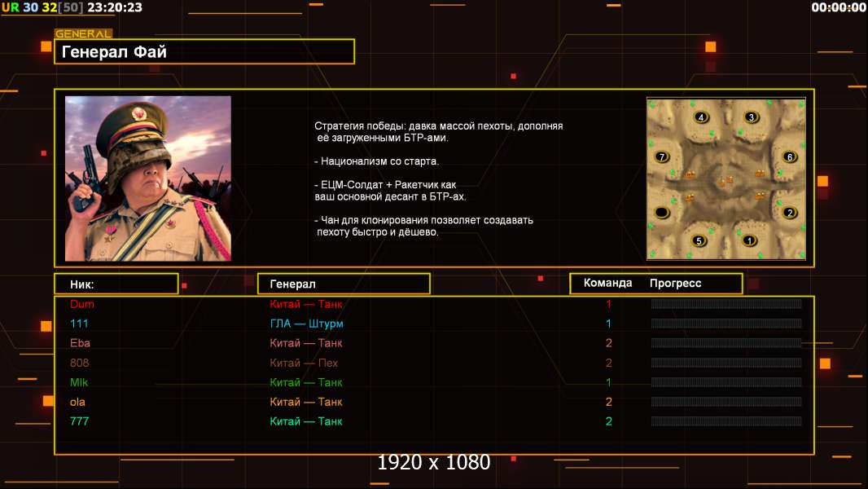Click the Национализм со старта tip
The height and width of the screenshot is (489, 868).
[x=376, y=161]
